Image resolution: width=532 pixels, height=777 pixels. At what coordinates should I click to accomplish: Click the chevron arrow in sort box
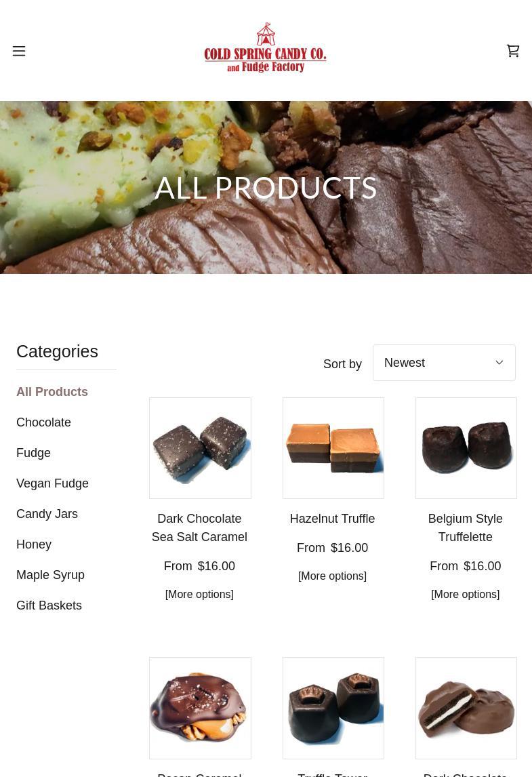[x=499, y=363]
